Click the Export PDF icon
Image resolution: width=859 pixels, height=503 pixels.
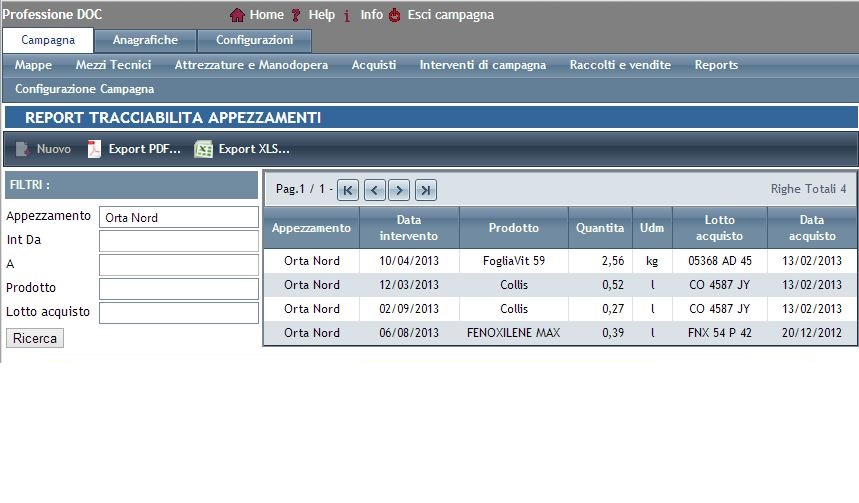(95, 149)
